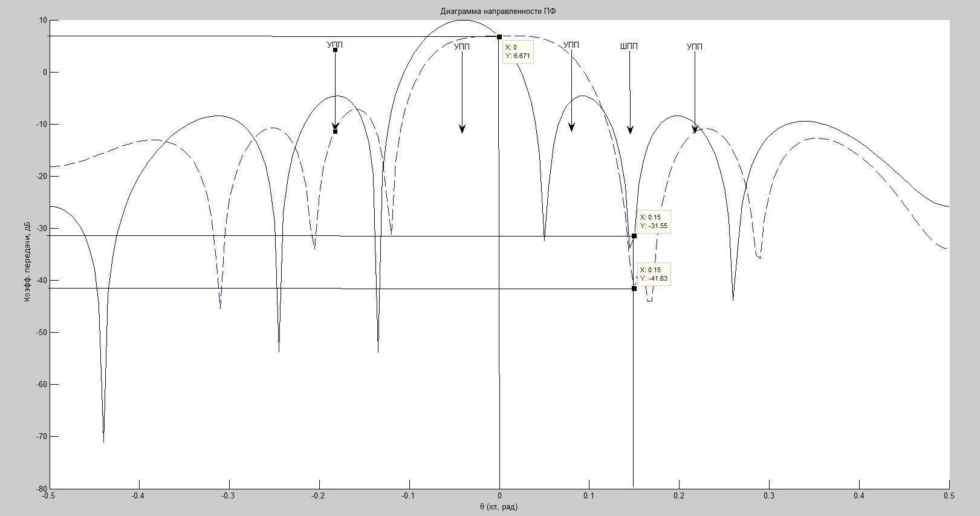The image size is (980, 516).
Task: Click the data tip box reading Y: -41.63
Action: pyautogui.click(x=654, y=274)
